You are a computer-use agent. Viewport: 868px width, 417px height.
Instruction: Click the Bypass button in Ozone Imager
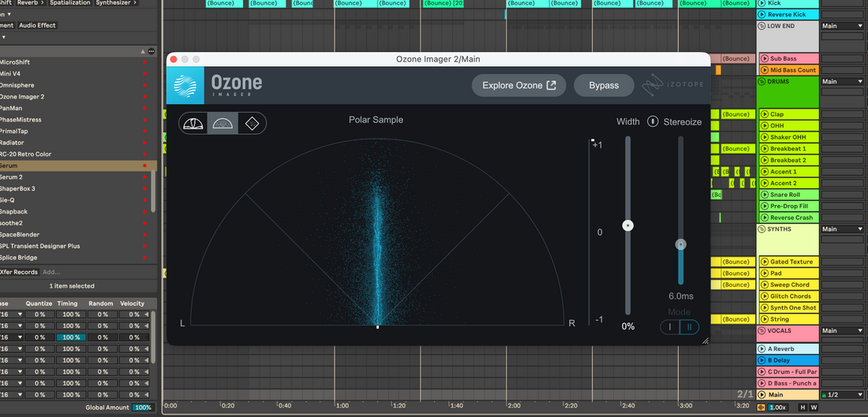coord(604,86)
